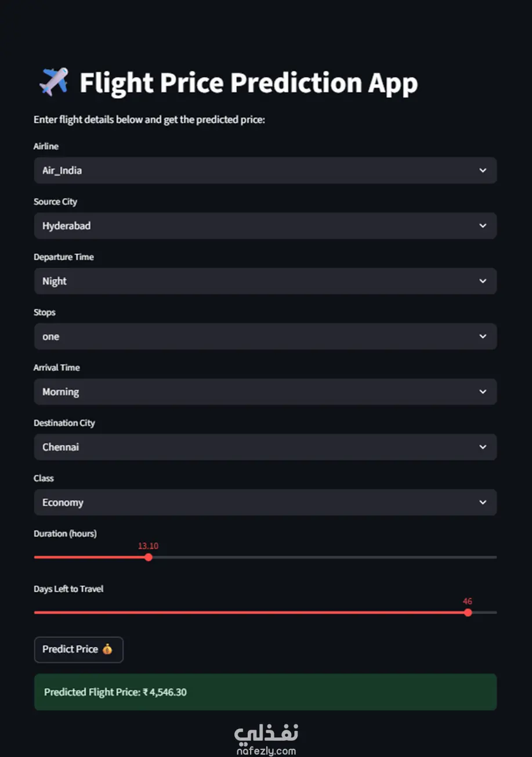Click the Arrival Time chevron arrow

coord(483,392)
